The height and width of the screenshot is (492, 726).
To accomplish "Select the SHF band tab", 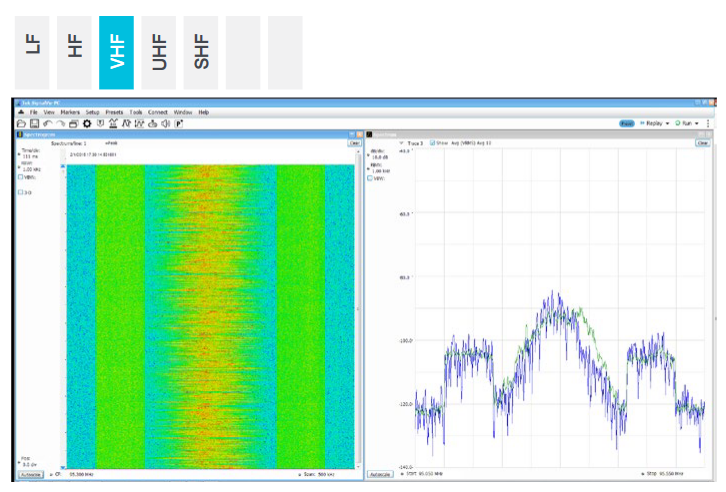I will tap(200, 52).
